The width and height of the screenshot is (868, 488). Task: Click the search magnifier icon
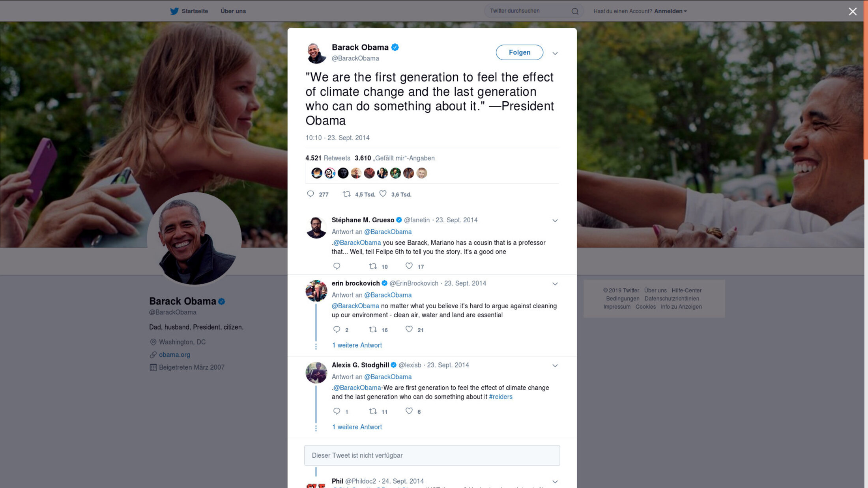575,11
